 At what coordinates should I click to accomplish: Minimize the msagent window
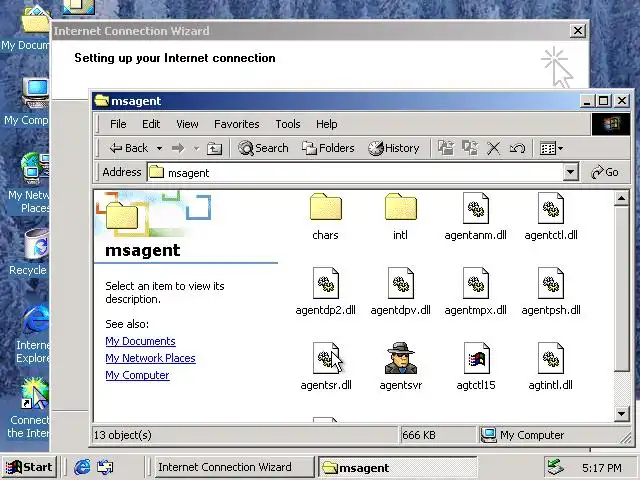point(587,100)
